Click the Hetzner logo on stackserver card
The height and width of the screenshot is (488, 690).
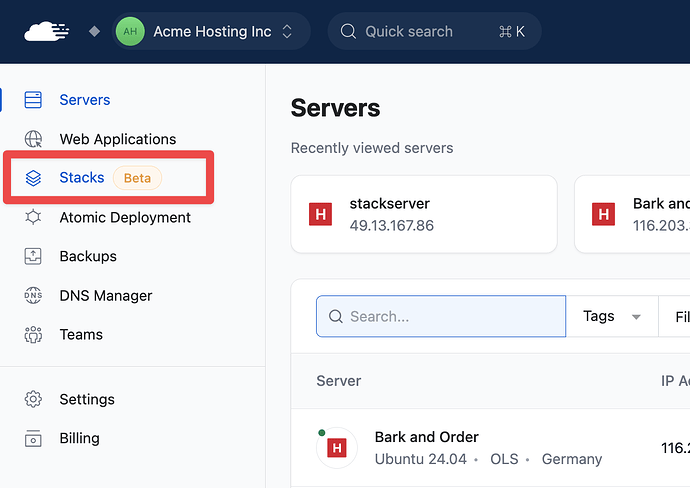pyautogui.click(x=320, y=214)
